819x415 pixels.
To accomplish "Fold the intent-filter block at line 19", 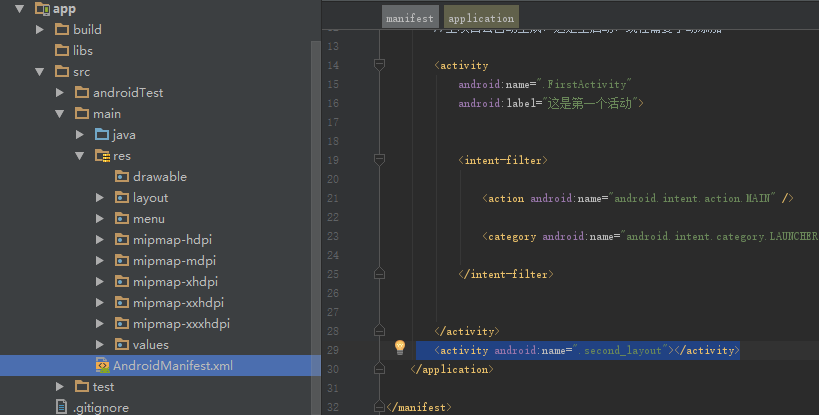I will pyautogui.click(x=379, y=160).
